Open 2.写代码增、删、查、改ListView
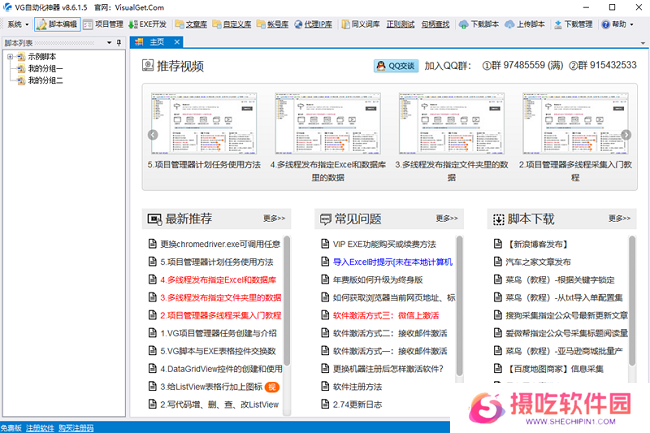The height and width of the screenshot is (433, 650). (x=219, y=404)
